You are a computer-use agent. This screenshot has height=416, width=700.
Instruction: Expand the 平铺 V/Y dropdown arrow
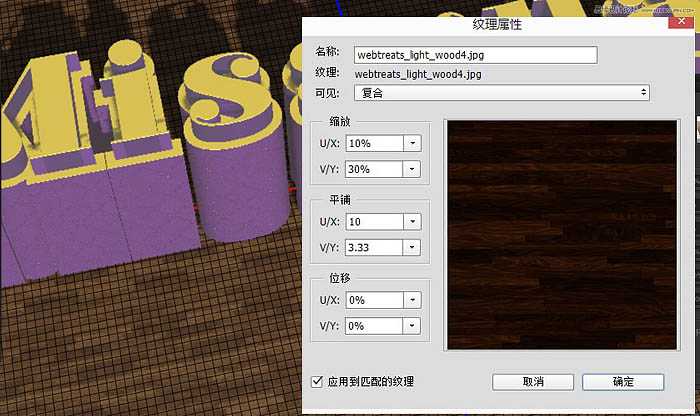click(412, 247)
